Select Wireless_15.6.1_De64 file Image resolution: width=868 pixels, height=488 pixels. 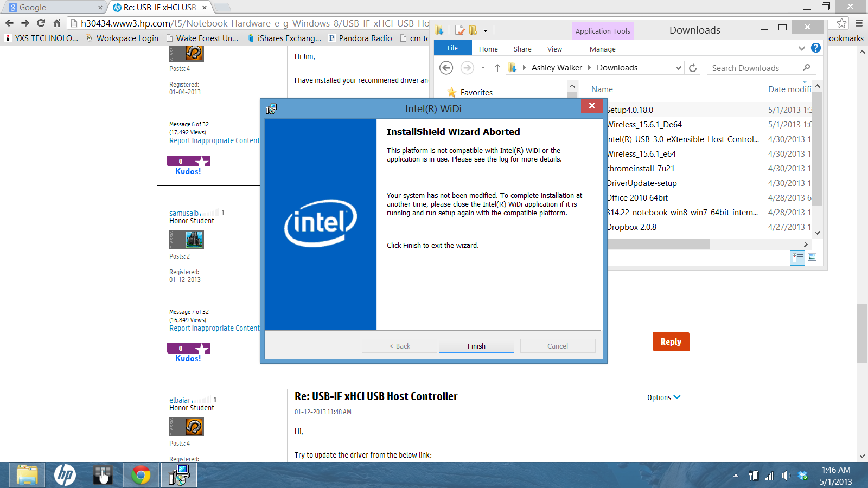point(644,125)
